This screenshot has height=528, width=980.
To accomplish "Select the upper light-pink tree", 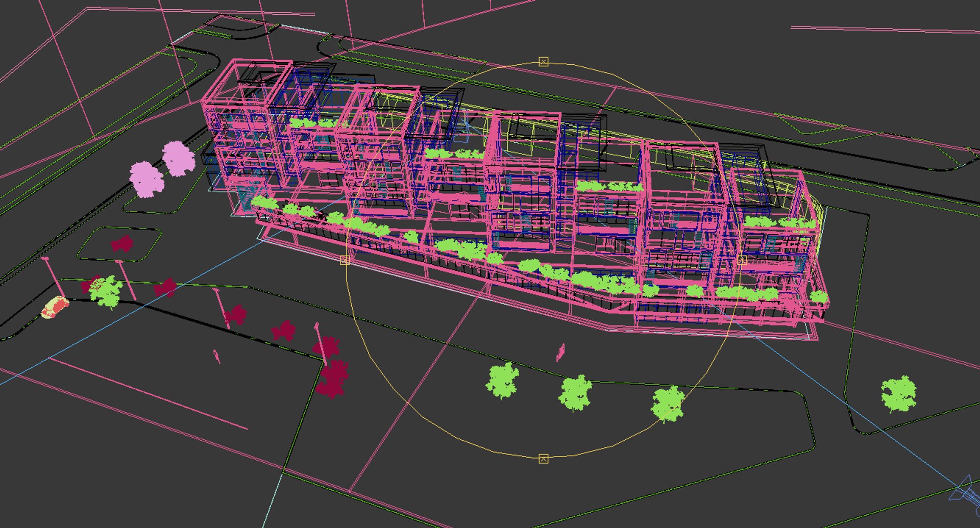I will [179, 159].
